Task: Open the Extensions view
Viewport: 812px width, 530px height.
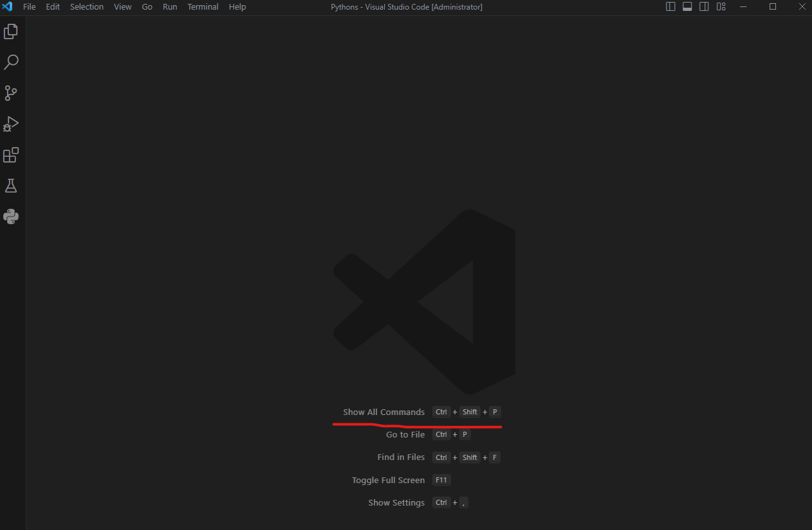Action: [x=11, y=155]
